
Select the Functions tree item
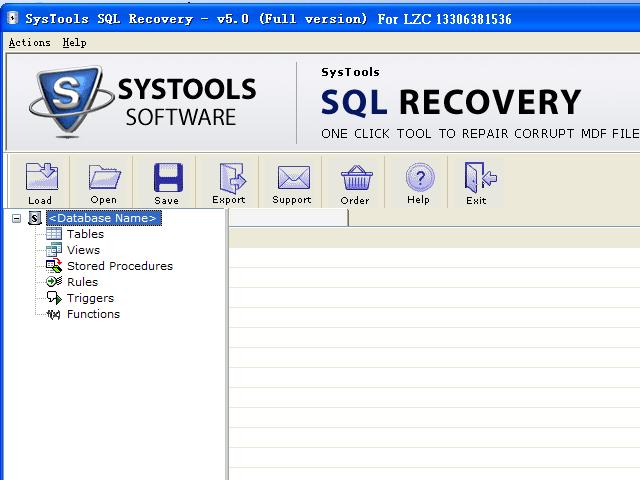point(93,314)
